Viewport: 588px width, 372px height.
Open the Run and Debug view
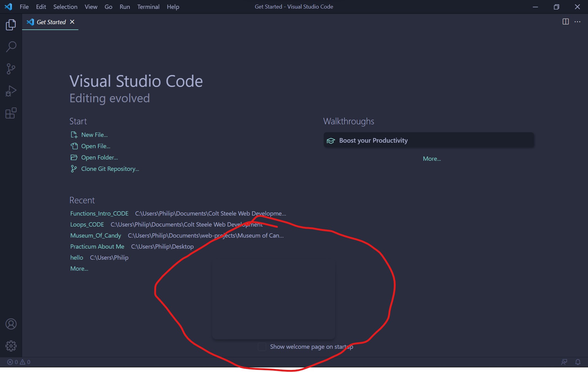pos(11,91)
